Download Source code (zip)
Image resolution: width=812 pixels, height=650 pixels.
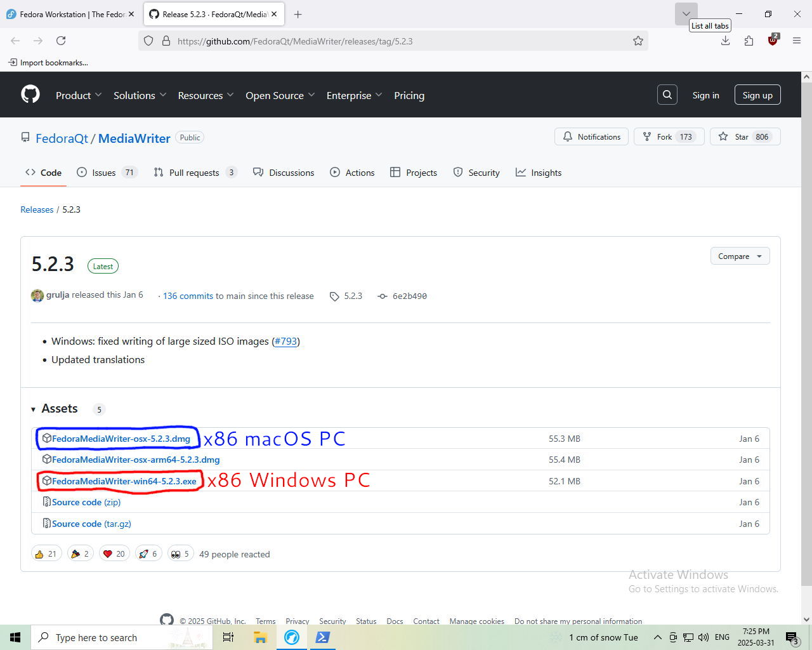tap(86, 502)
